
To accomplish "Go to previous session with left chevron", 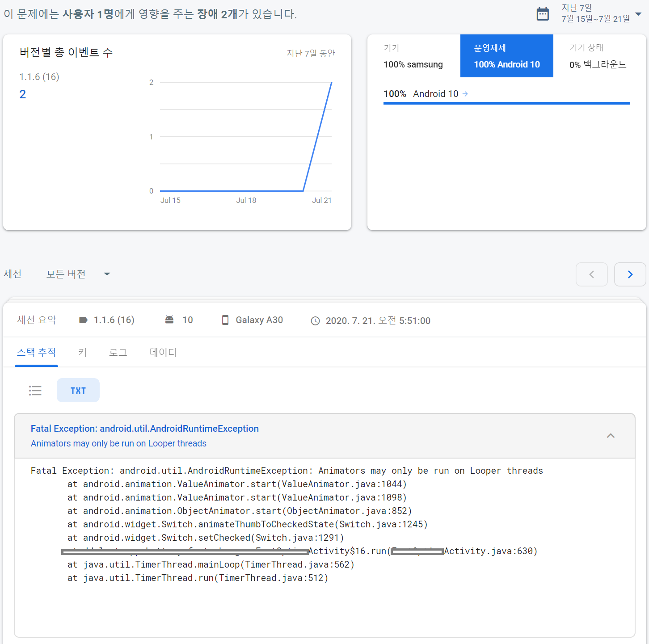I will coord(591,274).
